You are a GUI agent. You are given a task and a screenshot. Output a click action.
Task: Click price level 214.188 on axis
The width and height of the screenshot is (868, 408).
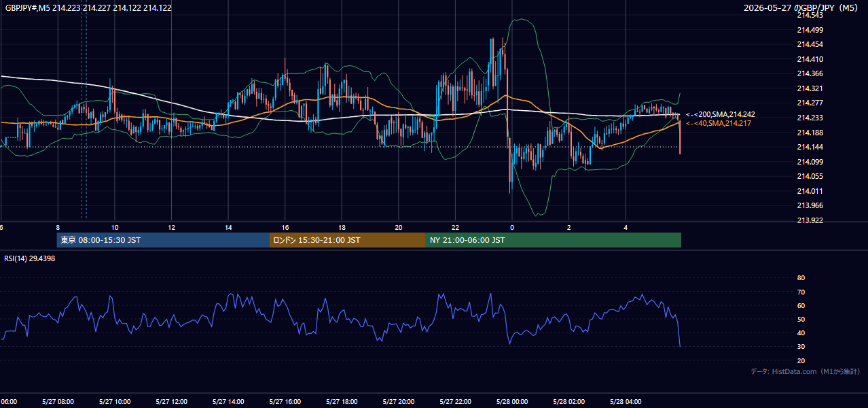click(810, 133)
